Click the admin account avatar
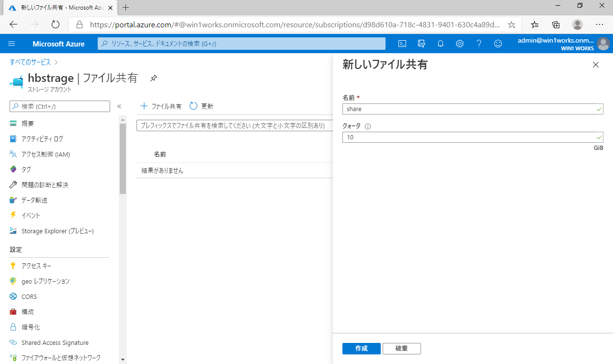This screenshot has height=364, width=613. [603, 44]
